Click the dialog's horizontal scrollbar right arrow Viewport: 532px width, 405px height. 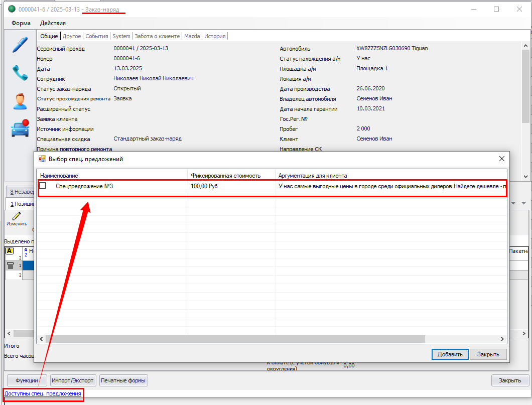(502, 339)
